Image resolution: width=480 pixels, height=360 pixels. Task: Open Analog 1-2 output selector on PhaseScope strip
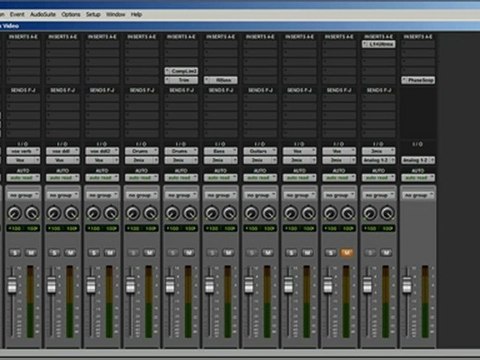pyautogui.click(x=418, y=160)
